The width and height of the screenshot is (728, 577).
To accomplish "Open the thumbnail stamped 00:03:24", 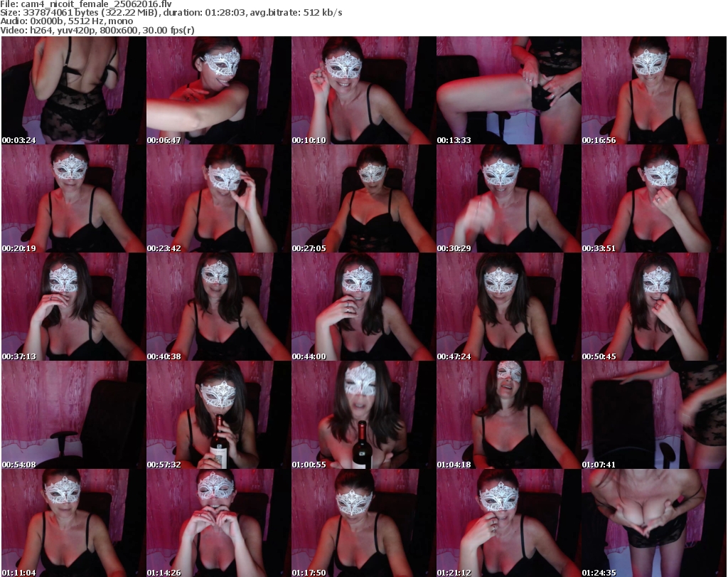I will click(x=74, y=90).
